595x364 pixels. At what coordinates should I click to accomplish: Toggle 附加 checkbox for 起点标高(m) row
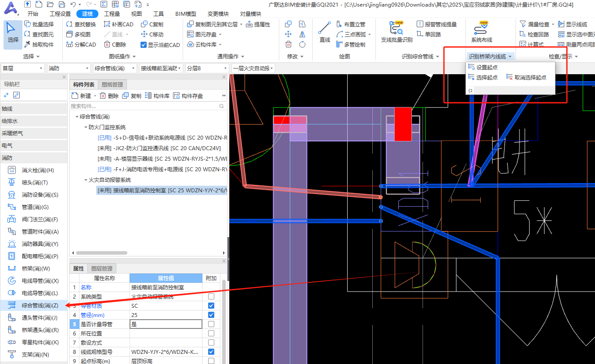coord(211,361)
